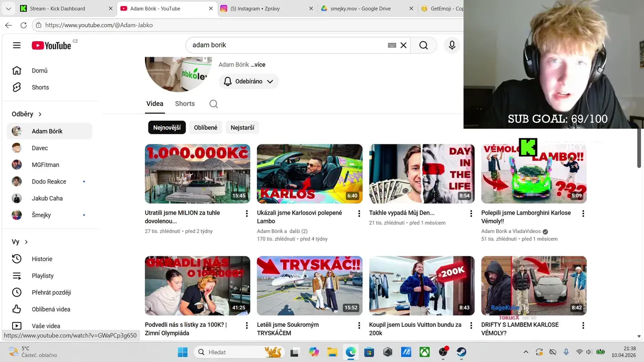The image size is (644, 362).
Task: Expand channel description with ...více
Action: pos(258,65)
